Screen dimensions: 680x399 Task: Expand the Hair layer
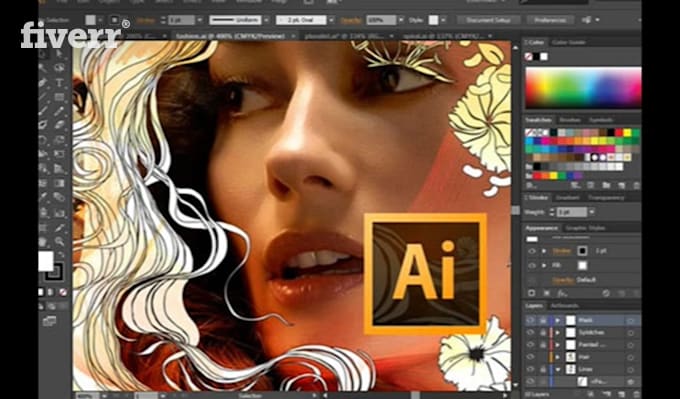click(x=558, y=357)
